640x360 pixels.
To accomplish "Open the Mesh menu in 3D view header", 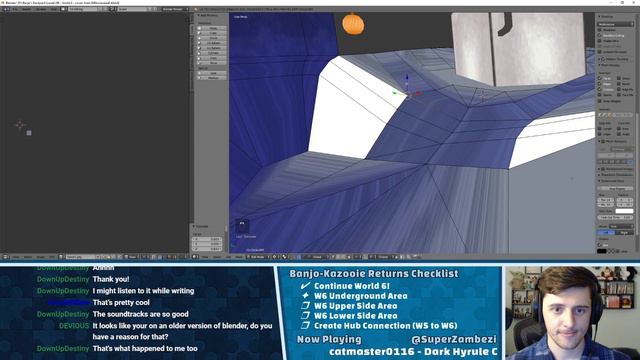I will pos(238,257).
